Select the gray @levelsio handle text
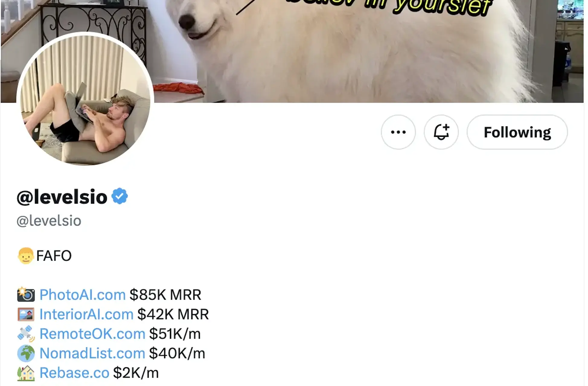This screenshot has width=588, height=386. [49, 221]
